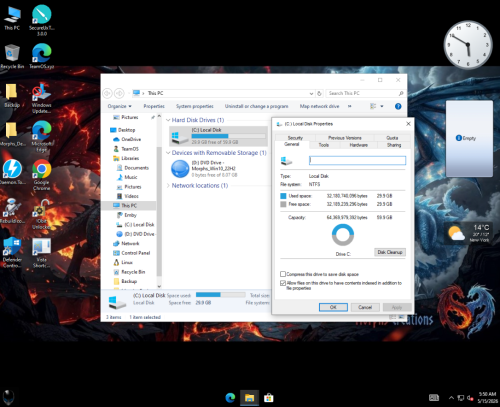Click the blue Used space color swatch
The width and height of the screenshot is (500, 407).
(x=283, y=196)
